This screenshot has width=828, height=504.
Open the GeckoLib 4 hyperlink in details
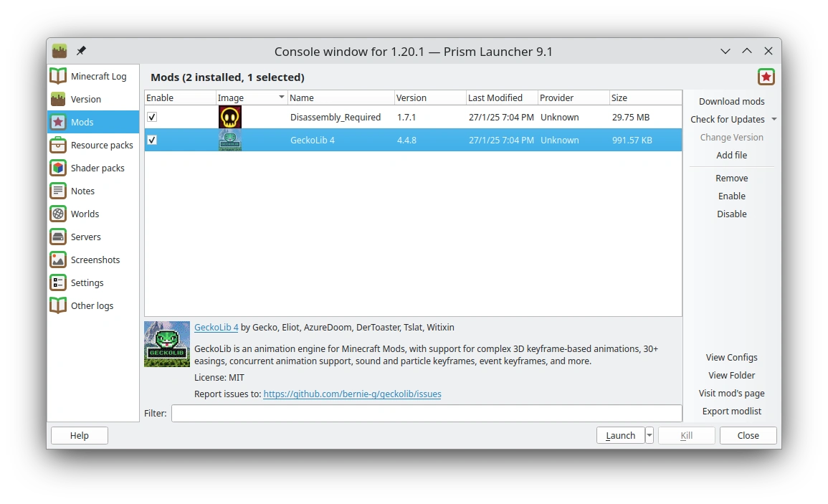point(216,328)
